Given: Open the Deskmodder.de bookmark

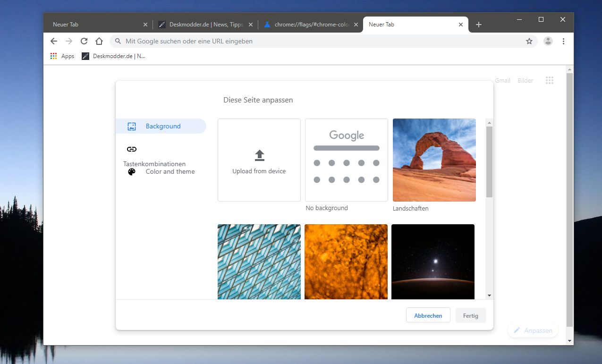Looking at the screenshot, I should pos(114,56).
